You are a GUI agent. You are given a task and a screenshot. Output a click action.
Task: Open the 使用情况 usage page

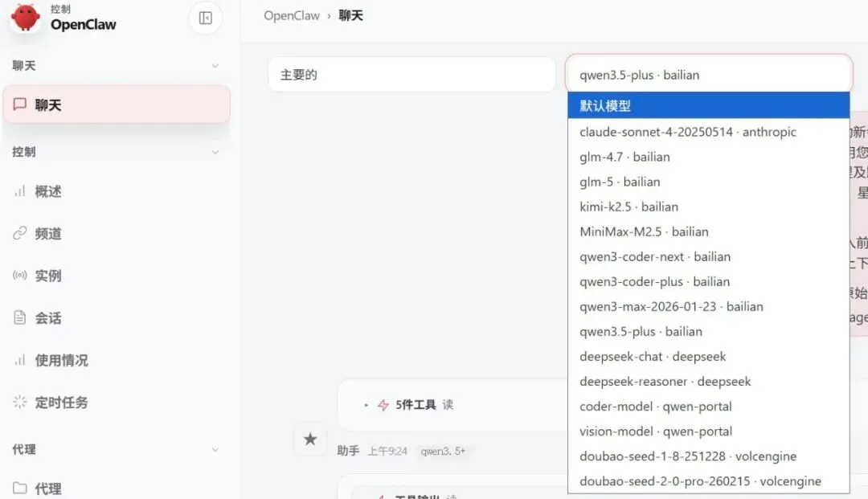point(117,360)
